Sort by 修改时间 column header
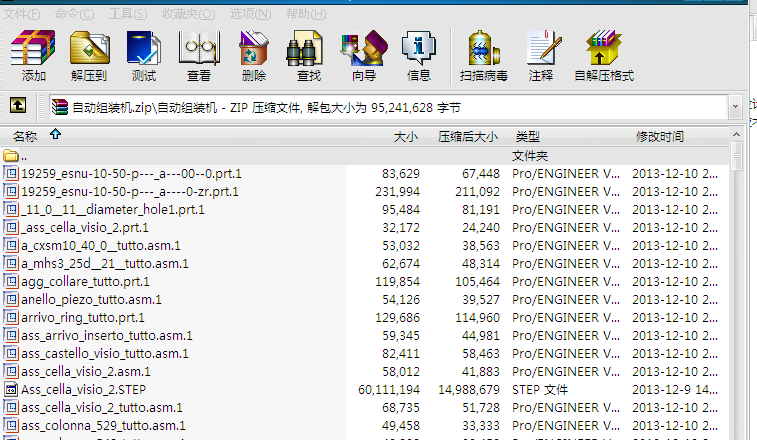757x440 pixels. point(659,137)
